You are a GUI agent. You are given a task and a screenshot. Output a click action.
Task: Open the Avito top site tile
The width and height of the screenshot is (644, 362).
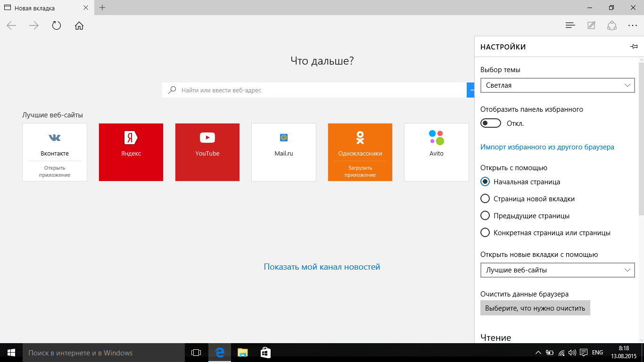437,152
